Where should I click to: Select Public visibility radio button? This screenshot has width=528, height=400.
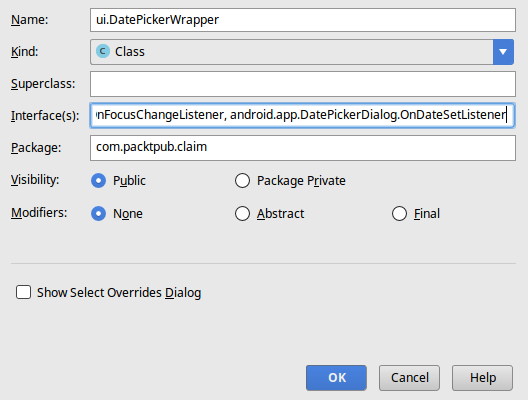coord(99,180)
